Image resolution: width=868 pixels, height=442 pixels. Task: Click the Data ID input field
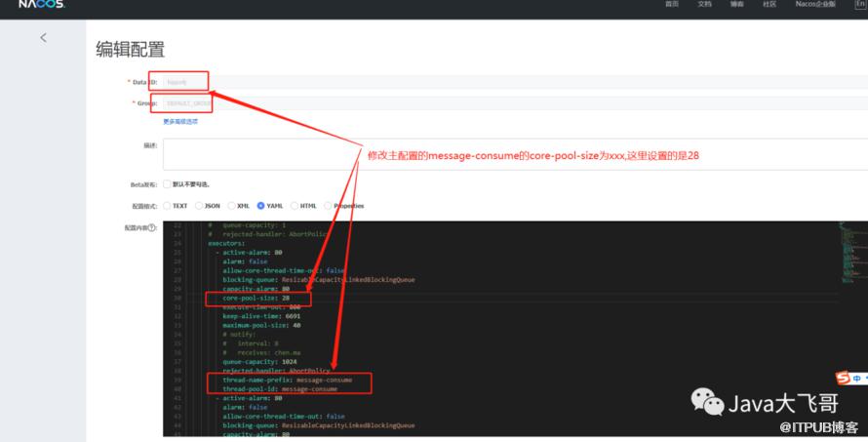click(x=515, y=82)
